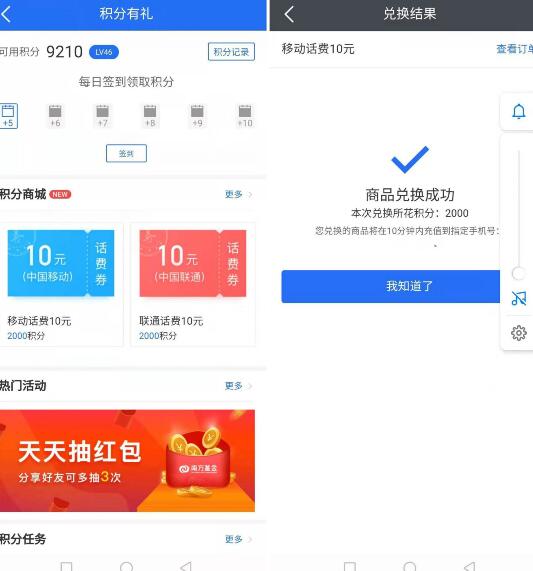Toggle the muted music note icon

coord(518,298)
